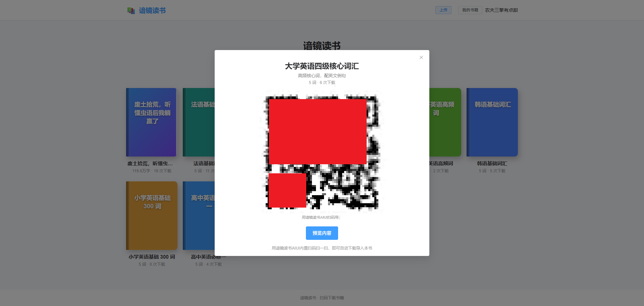Click the username 农夫三拳有点甜
644x306 pixels.
(x=501, y=10)
